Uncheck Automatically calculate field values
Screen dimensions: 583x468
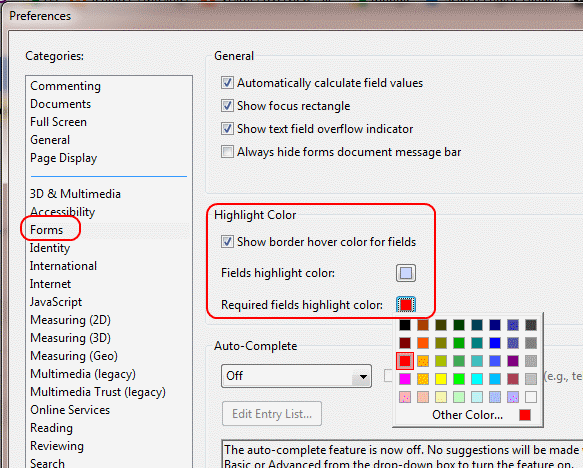227,83
